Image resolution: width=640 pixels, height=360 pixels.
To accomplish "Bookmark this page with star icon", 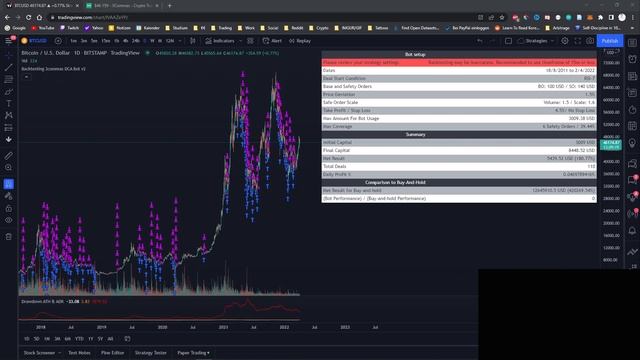I will (502, 18).
